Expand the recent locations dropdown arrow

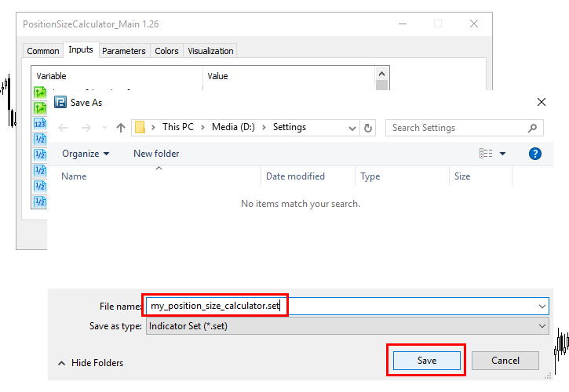tap(105, 128)
